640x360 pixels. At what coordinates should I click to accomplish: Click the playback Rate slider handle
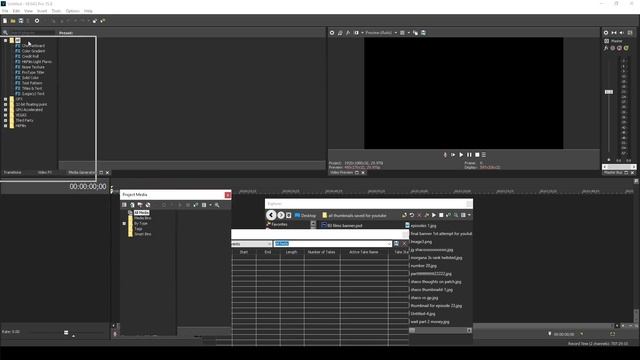(66, 333)
